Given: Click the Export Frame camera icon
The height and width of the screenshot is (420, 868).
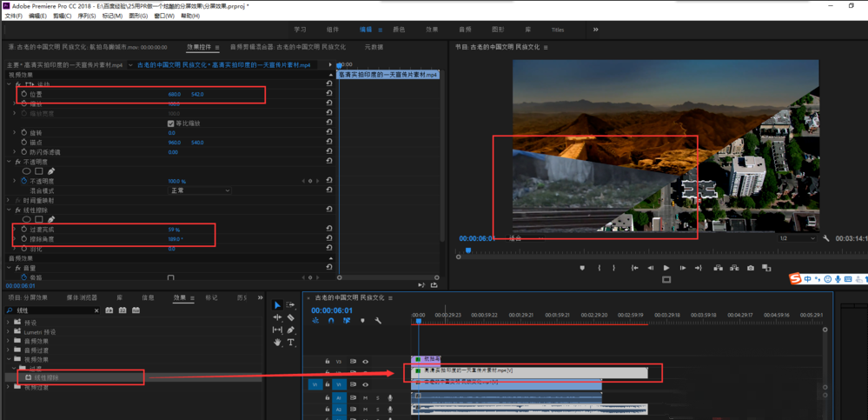Looking at the screenshot, I should point(751,268).
